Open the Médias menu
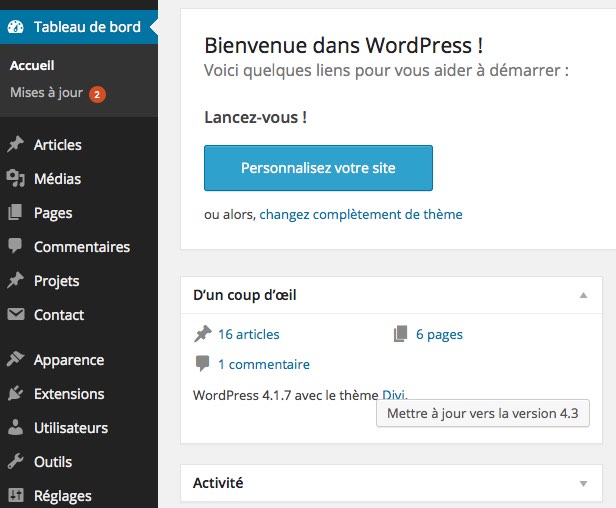This screenshot has height=508, width=616. pos(79,179)
